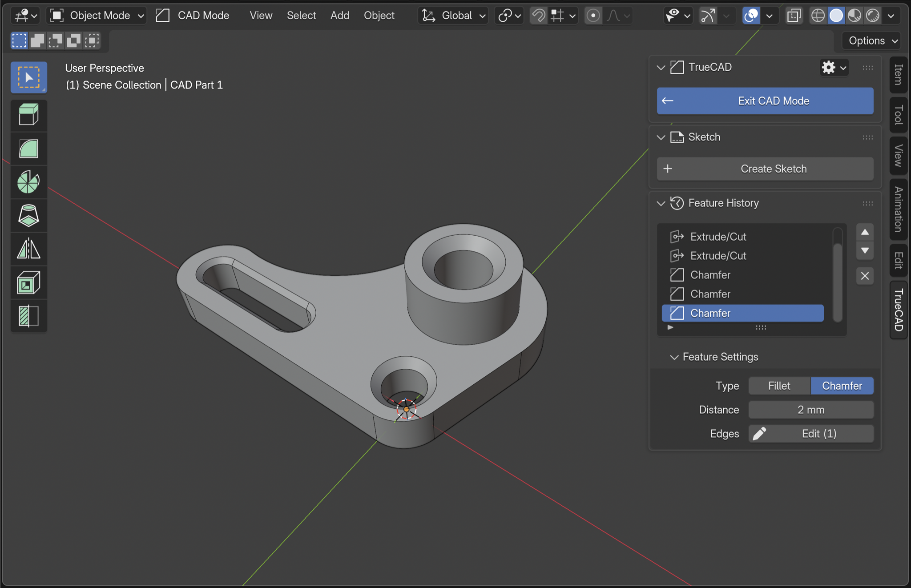Switch to rendered shading mode

(x=873, y=16)
